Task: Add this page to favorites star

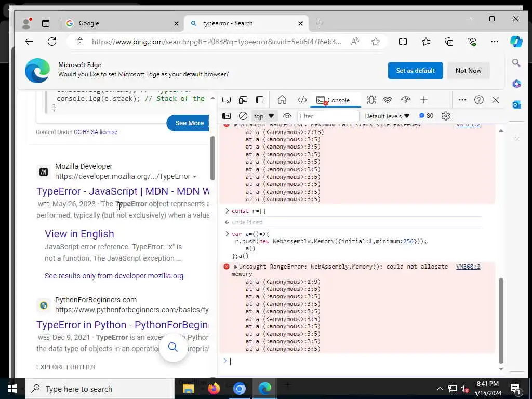Action: 375,42
